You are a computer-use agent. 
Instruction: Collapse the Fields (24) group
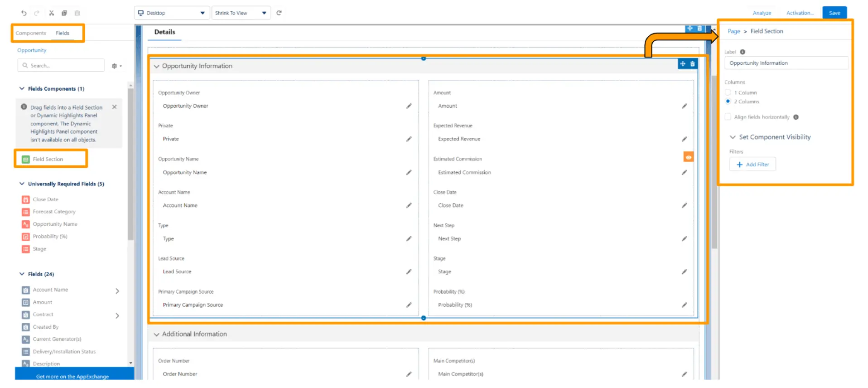[x=22, y=274]
